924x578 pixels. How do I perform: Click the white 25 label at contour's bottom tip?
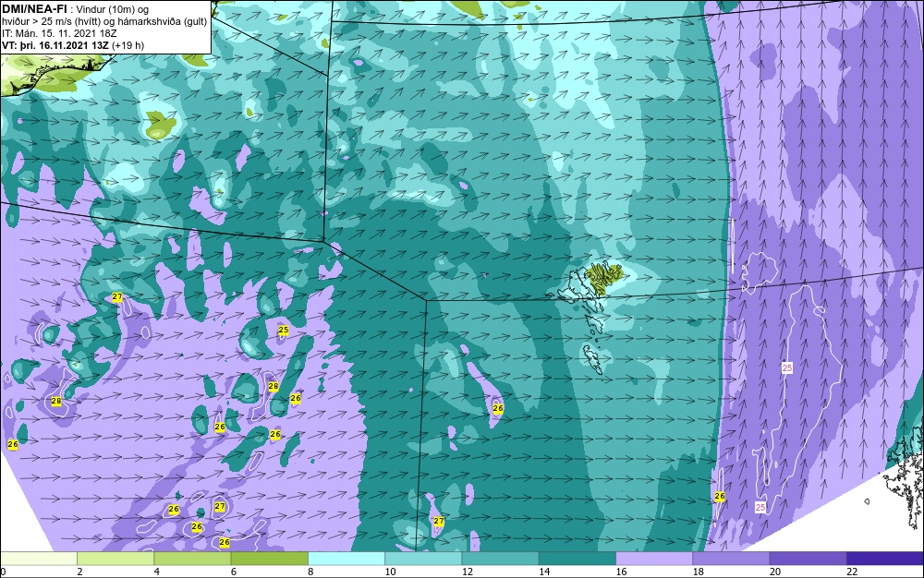[x=760, y=508]
